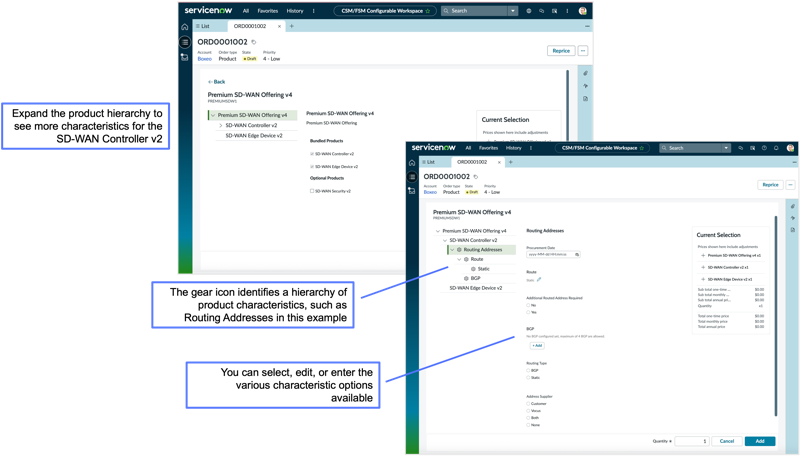
Task: Click inbox icon in front window sidebar
Action: tap(412, 190)
